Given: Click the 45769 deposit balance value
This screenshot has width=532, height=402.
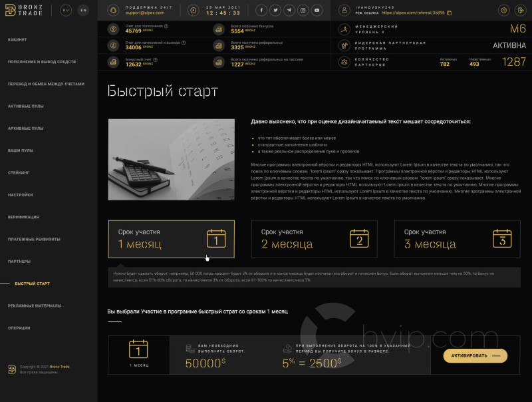Looking at the screenshot, I should tap(134, 31).
